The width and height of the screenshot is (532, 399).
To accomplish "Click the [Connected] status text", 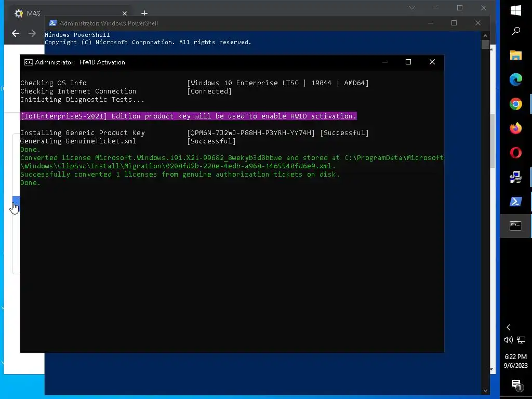I will [x=209, y=91].
